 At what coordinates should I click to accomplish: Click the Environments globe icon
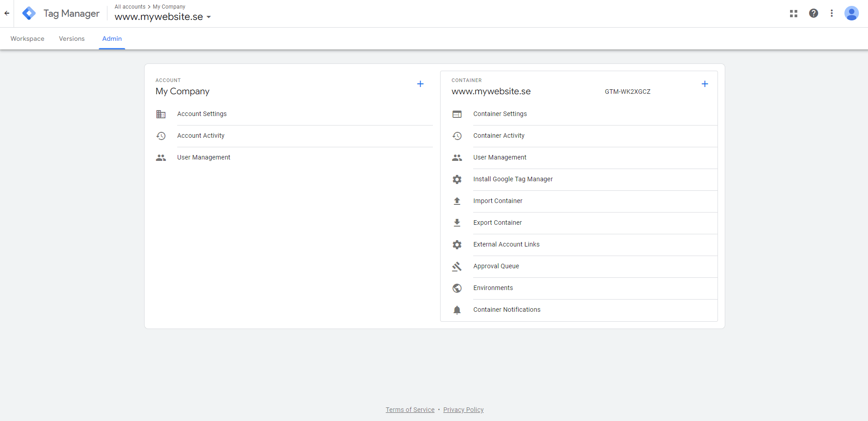pyautogui.click(x=457, y=288)
